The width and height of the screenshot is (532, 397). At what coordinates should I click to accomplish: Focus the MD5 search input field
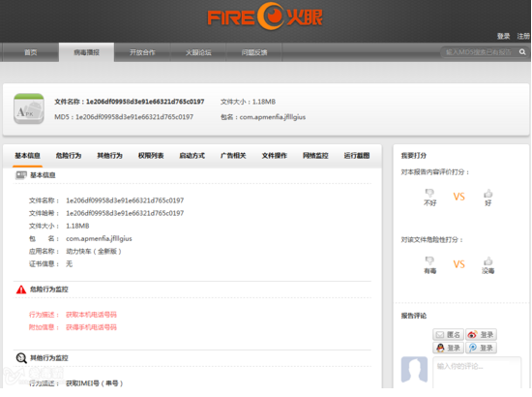click(x=479, y=52)
